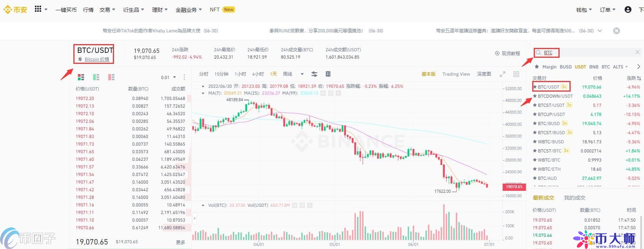Image resolution: width=644 pixels, height=249 pixels.
Task: Dismiss the announcement banner with X
Action: 617,31
